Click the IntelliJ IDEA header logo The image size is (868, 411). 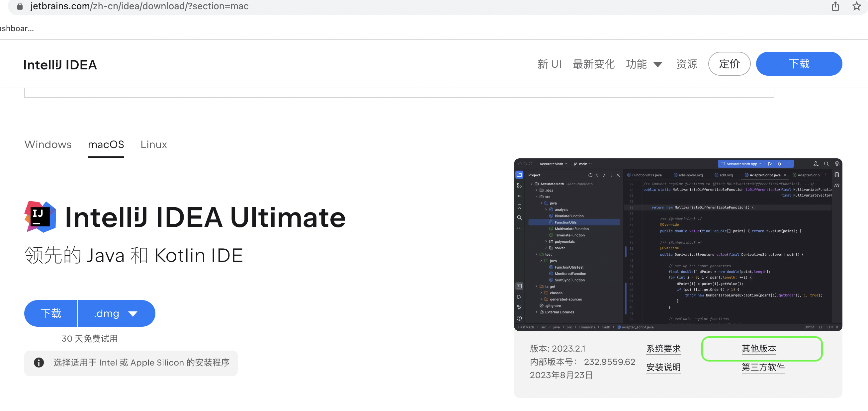(60, 65)
